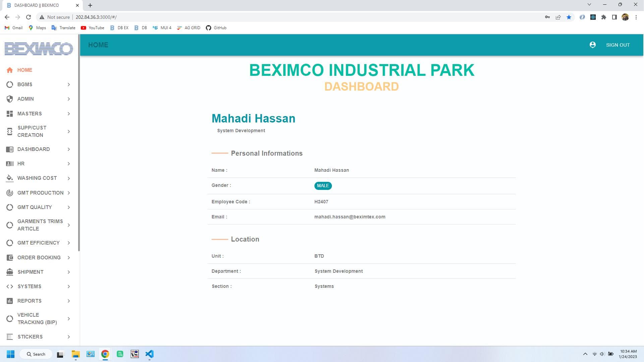Screen dimensions: 644x362
Task: Open SUPP/CUST CREATION menu item
Action: click(x=39, y=132)
